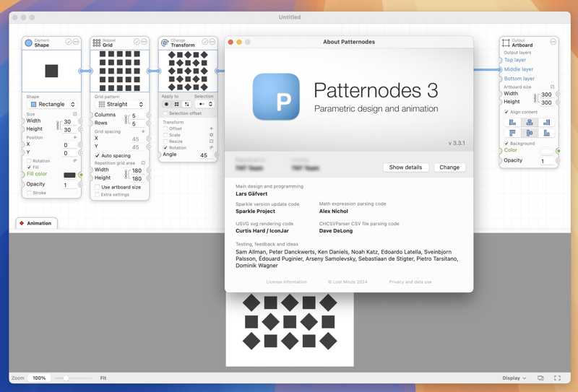Toggle Auto spacing checkbox in Grid node
Image resolution: width=578 pixels, height=392 pixels.
point(97,155)
